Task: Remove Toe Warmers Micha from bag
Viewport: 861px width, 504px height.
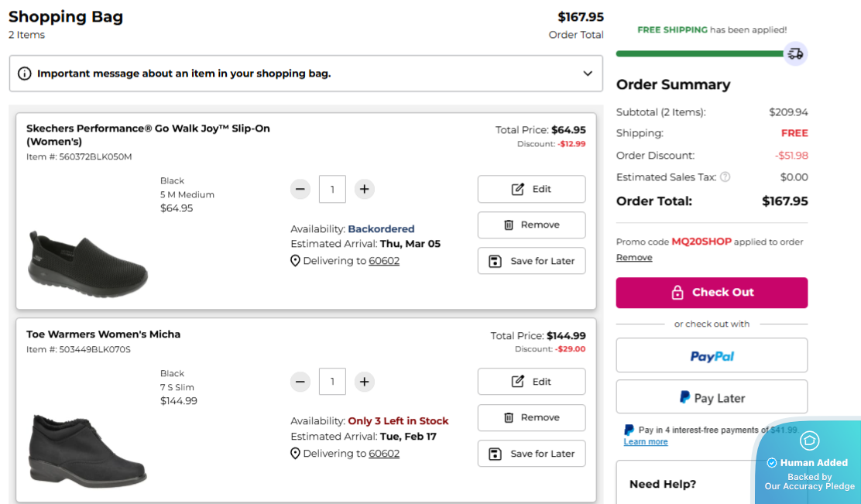Action: [x=531, y=417]
